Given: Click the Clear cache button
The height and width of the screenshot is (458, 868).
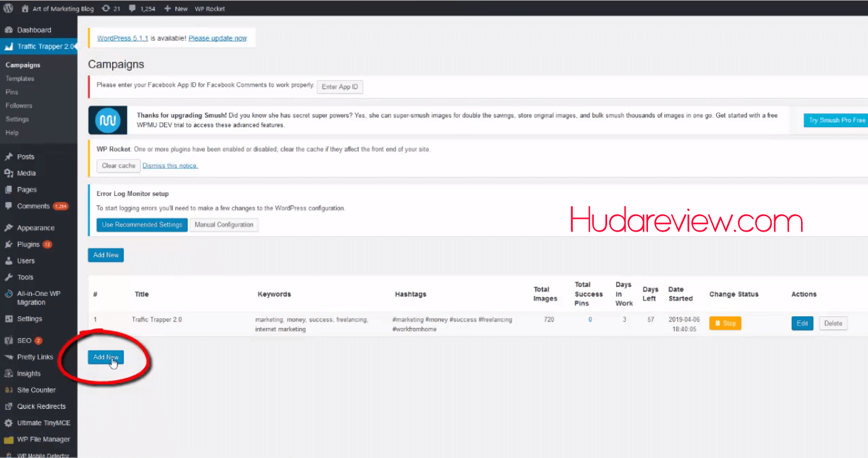Looking at the screenshot, I should pos(119,165).
